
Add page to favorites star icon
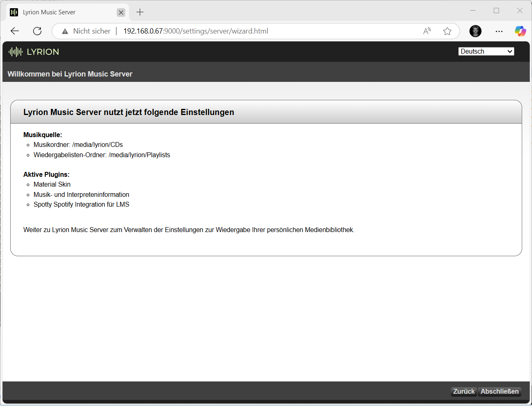coord(447,31)
